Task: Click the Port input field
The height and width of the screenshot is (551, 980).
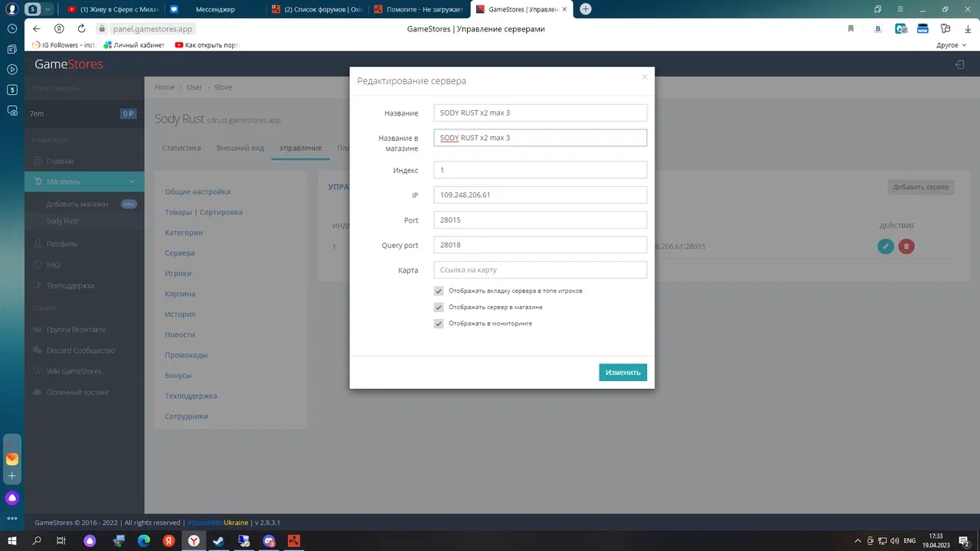Action: (540, 220)
